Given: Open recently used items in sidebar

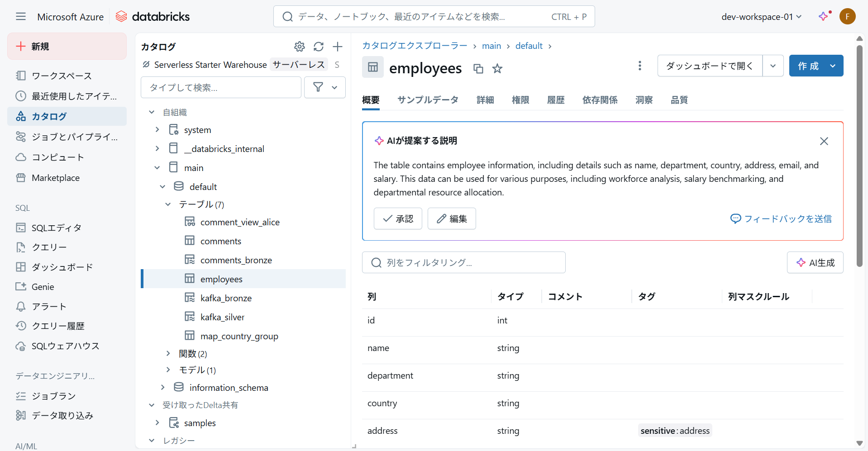Looking at the screenshot, I should pyautogui.click(x=67, y=96).
